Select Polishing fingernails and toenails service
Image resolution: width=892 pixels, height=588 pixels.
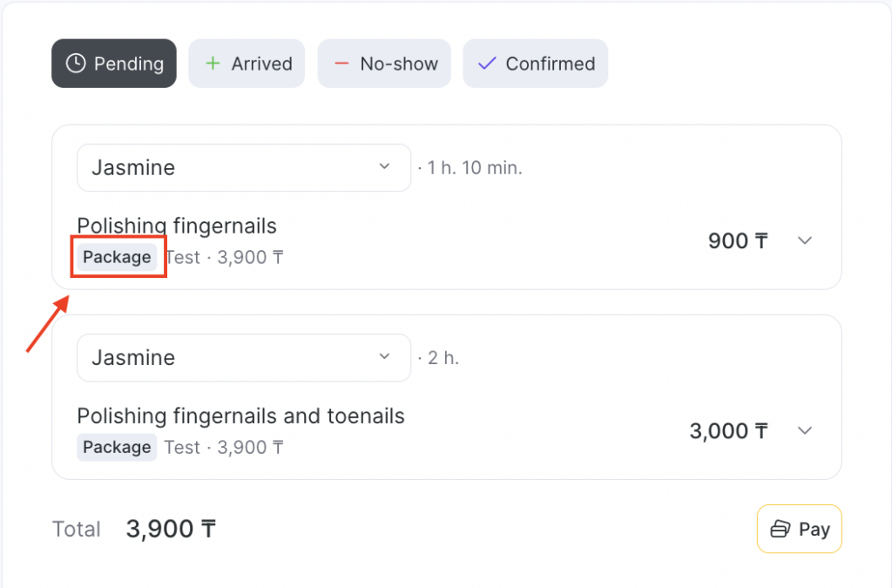[x=240, y=416]
